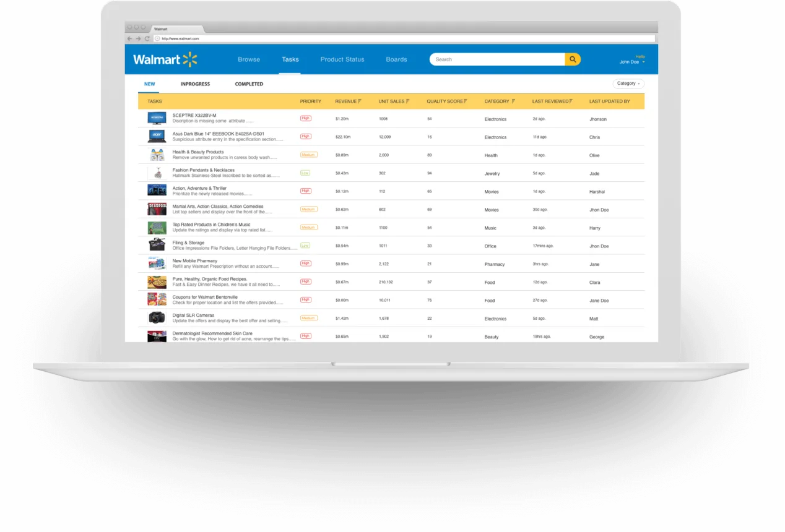Image resolution: width=785 pixels, height=532 pixels.
Task: Click '17mins ago.' last reviewed cell
Action: [543, 246]
